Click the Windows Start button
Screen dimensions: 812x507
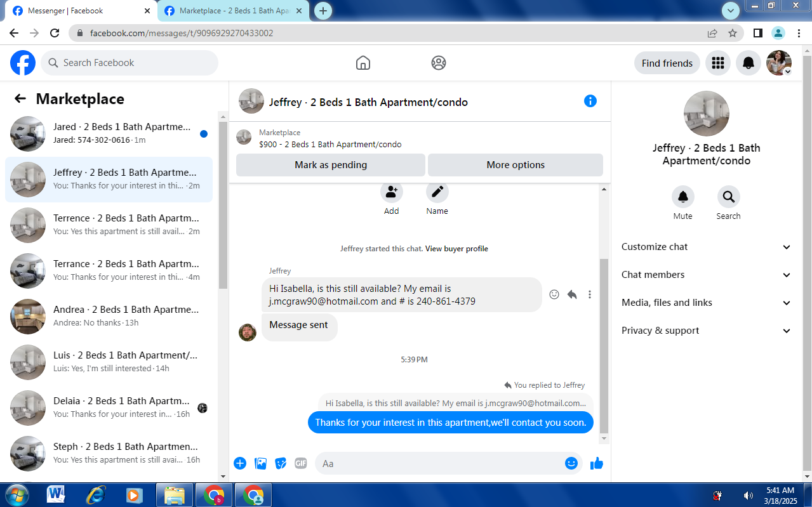click(17, 495)
